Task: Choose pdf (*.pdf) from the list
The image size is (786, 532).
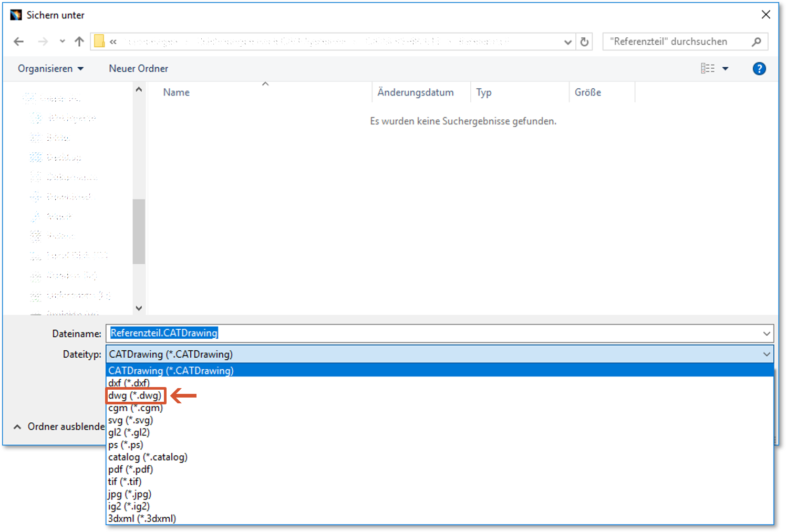Action: (131, 469)
